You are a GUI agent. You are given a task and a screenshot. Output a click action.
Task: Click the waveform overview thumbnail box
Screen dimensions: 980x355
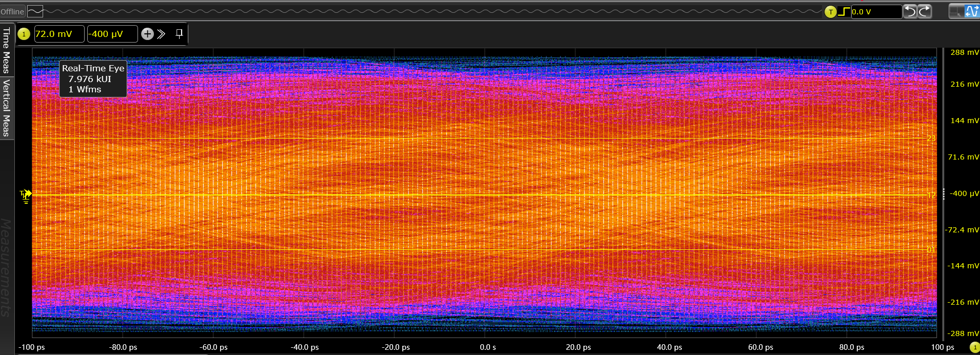tap(35, 11)
